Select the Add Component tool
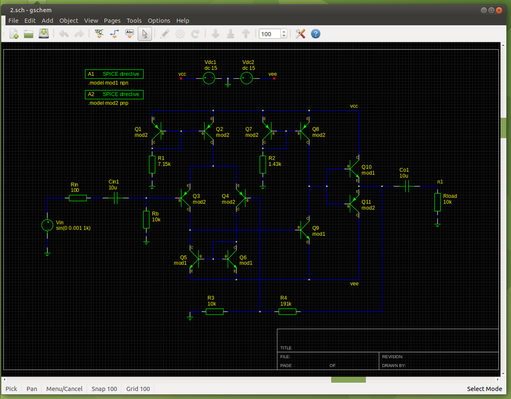Image resolution: width=511 pixels, height=399 pixels. coord(99,34)
